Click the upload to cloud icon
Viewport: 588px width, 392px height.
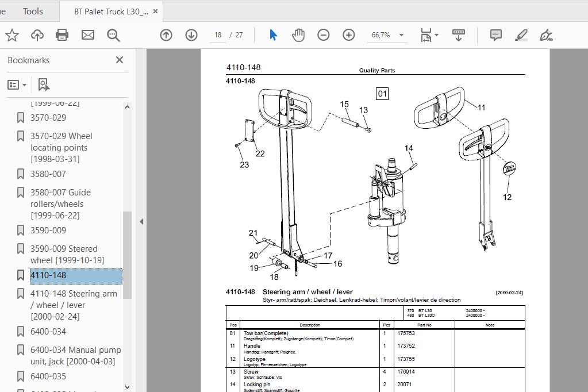[x=37, y=35]
